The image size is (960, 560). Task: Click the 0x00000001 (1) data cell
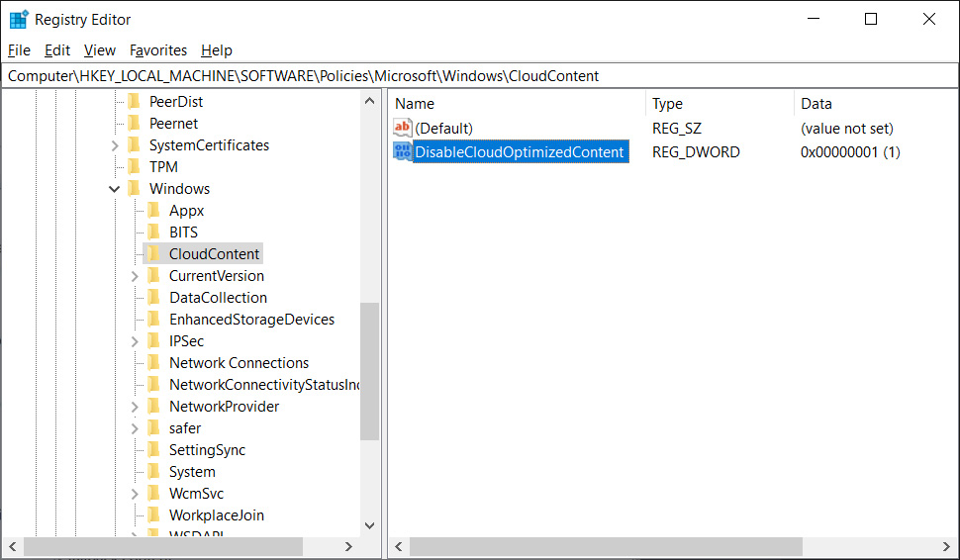850,151
